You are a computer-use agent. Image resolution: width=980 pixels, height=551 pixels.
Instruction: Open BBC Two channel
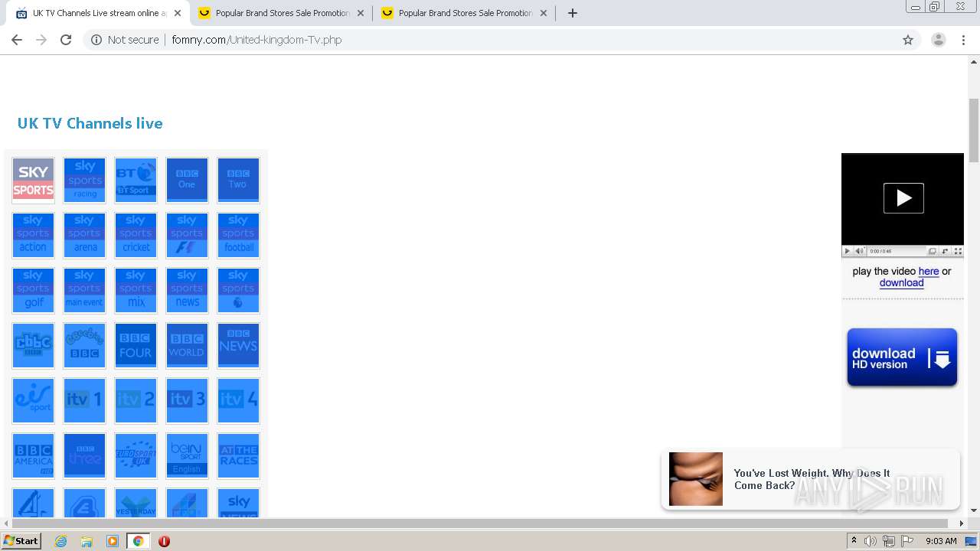(x=238, y=180)
